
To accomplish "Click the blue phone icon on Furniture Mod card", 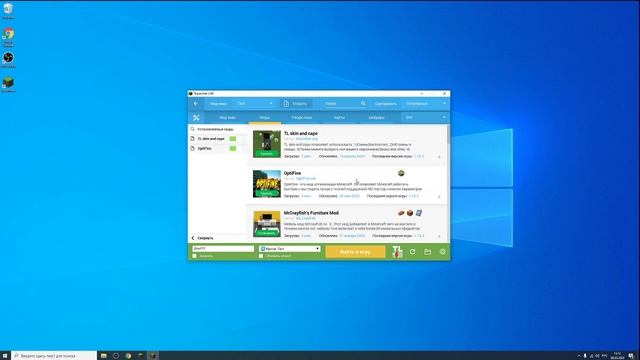I will coord(418,213).
